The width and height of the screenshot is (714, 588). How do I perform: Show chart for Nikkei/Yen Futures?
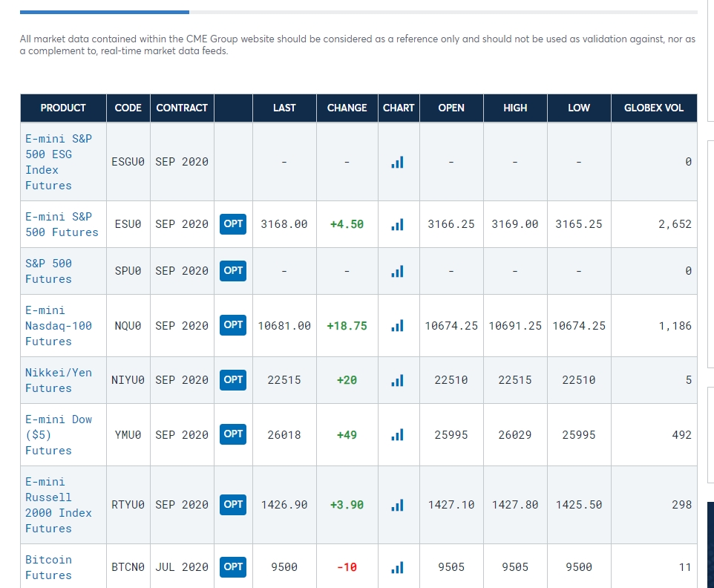(398, 380)
